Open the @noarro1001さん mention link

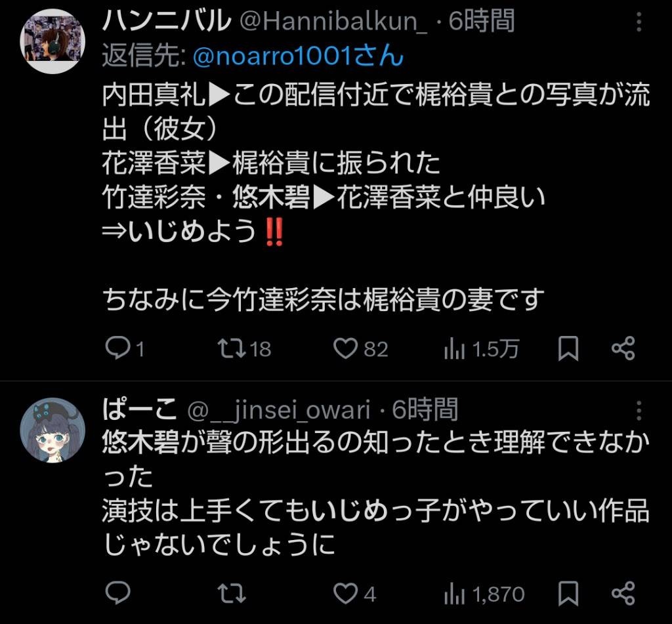(x=299, y=56)
